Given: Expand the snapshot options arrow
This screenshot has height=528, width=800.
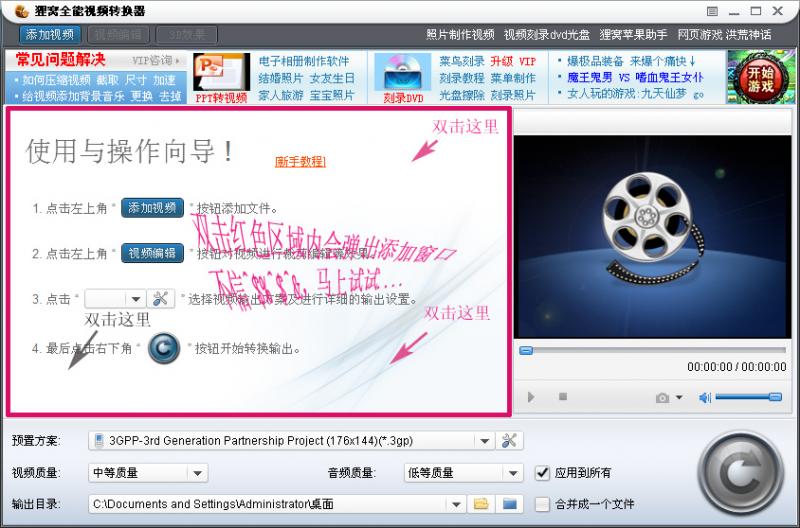Looking at the screenshot, I should point(679,397).
